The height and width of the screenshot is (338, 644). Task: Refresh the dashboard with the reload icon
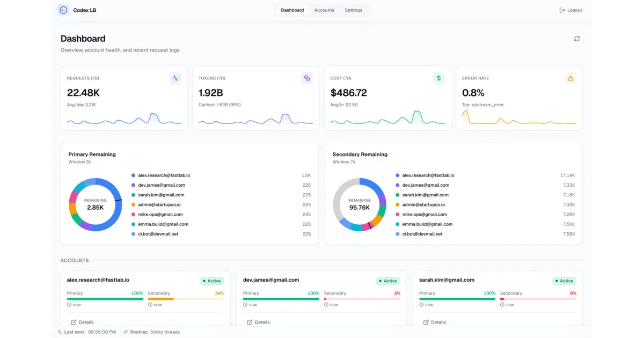tap(577, 39)
